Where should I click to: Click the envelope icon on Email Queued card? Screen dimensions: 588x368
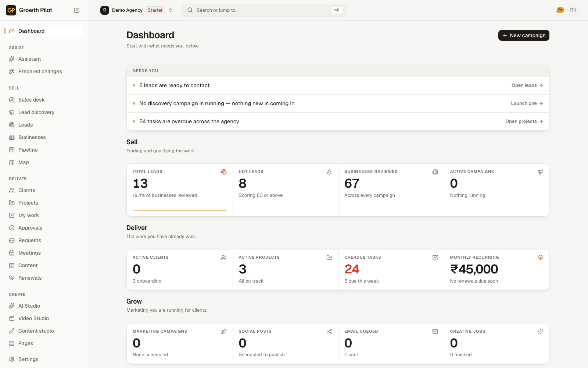(435, 332)
